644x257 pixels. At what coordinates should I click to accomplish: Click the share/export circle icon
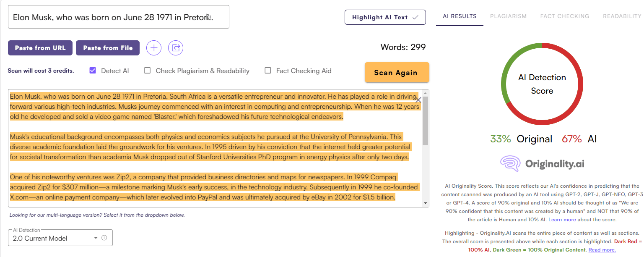pyautogui.click(x=176, y=48)
